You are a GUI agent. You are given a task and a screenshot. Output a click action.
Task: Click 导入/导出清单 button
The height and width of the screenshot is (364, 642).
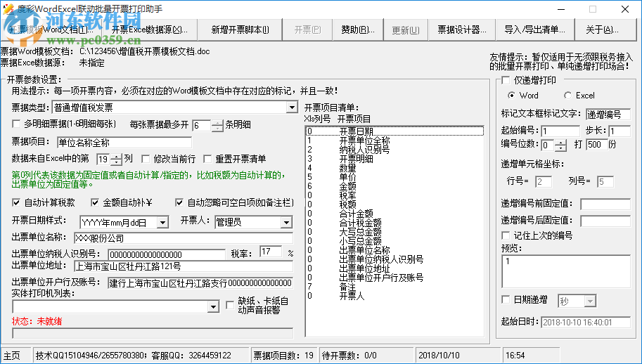[x=534, y=30]
